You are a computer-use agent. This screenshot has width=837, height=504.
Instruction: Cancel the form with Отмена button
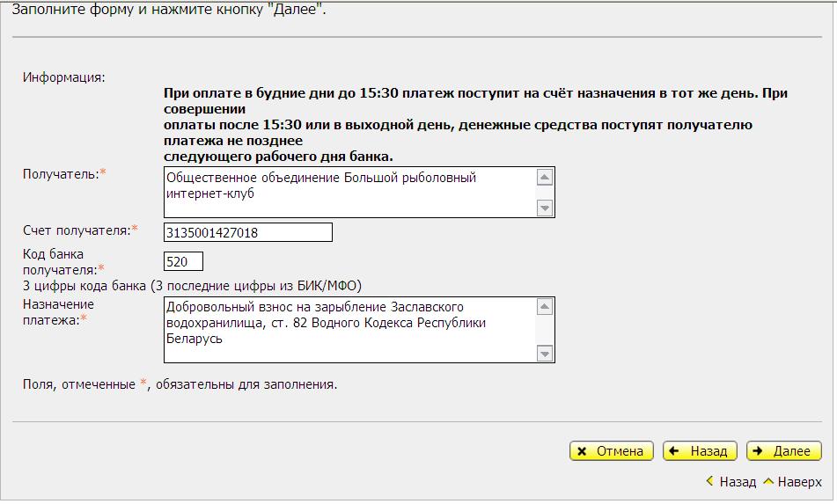(x=612, y=451)
